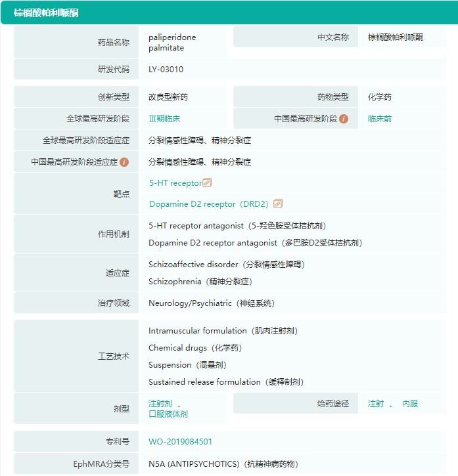458x476 pixels.
Task: Click the 药物类型 field label
Action: coord(333,97)
